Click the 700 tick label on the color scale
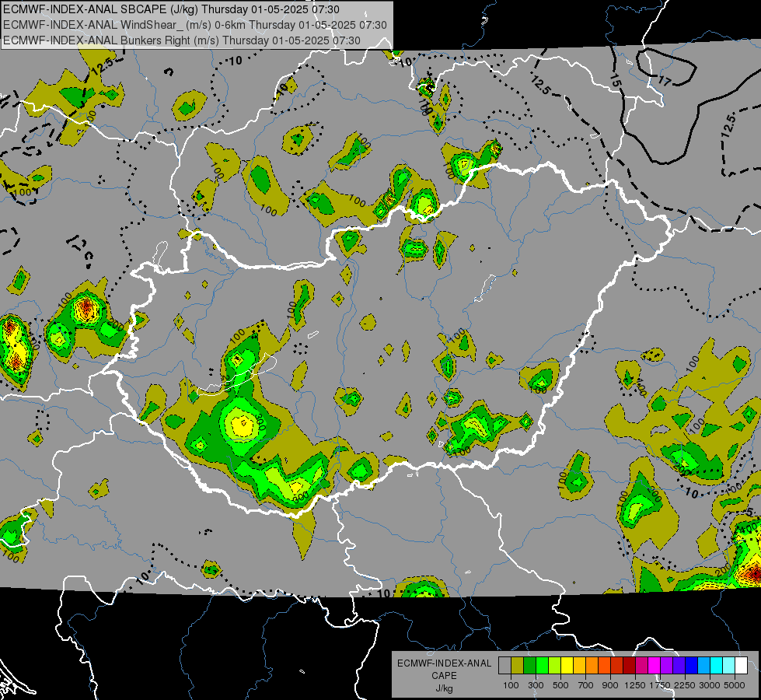This screenshot has height=700, width=761. point(586,685)
